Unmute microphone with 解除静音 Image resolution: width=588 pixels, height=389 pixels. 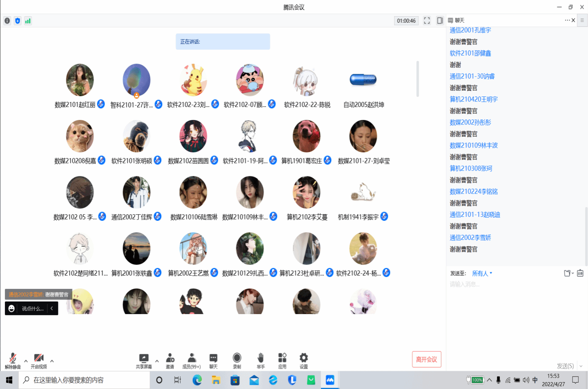tap(13, 361)
